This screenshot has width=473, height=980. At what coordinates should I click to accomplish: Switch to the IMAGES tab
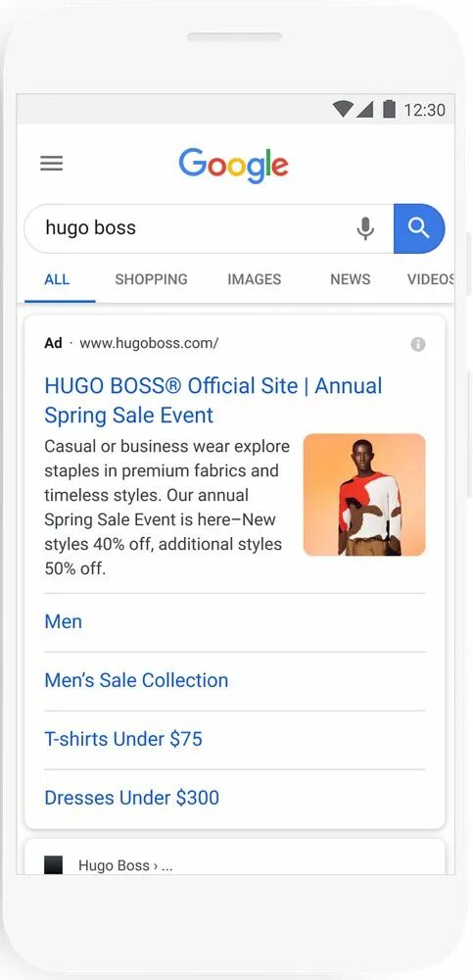tap(255, 279)
